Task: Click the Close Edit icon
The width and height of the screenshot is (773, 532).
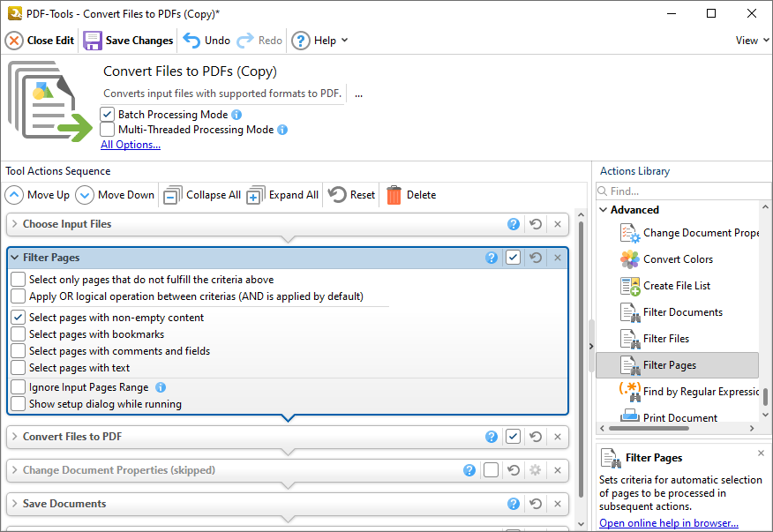Action: click(x=14, y=41)
